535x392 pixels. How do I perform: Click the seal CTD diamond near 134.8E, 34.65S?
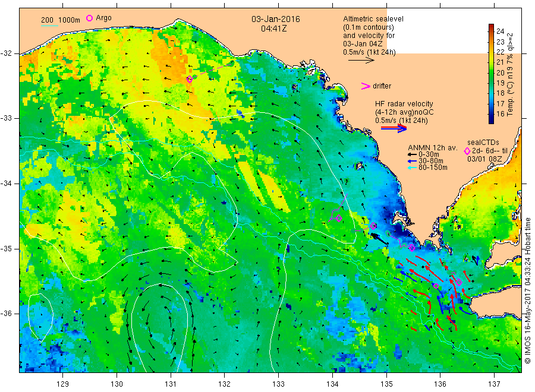[x=373, y=226]
